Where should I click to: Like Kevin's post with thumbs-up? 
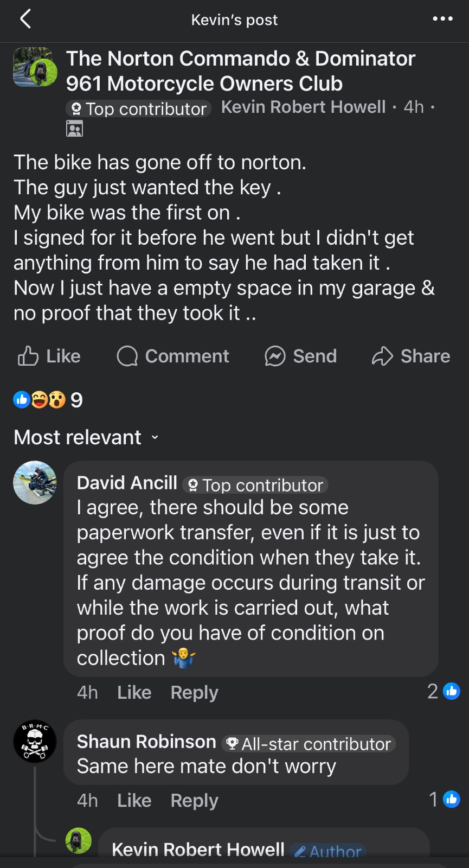tap(49, 356)
